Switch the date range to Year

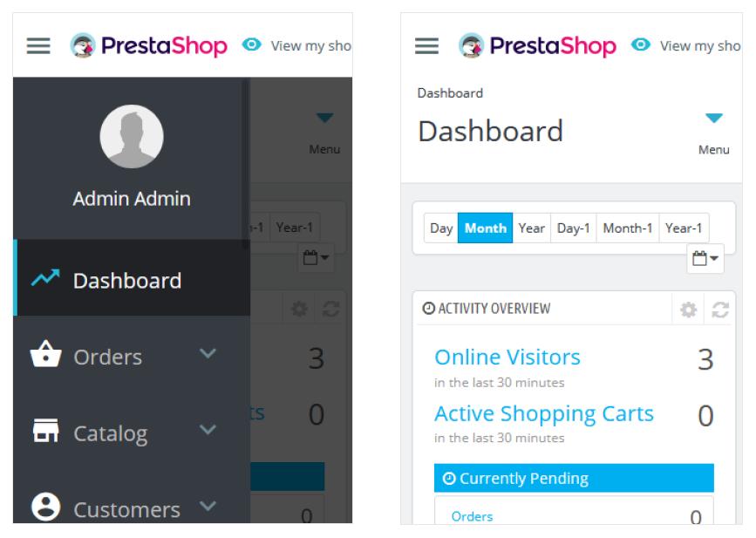(x=531, y=228)
